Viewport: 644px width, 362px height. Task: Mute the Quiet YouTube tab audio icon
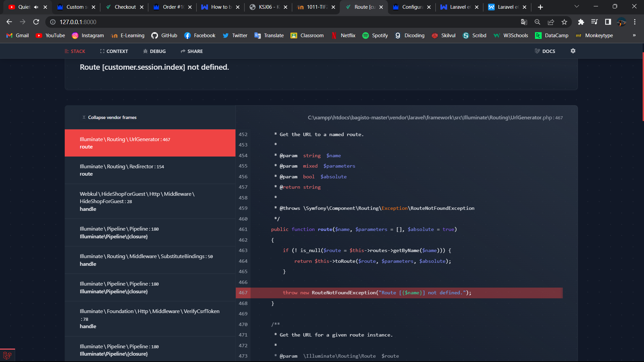pyautogui.click(x=36, y=7)
